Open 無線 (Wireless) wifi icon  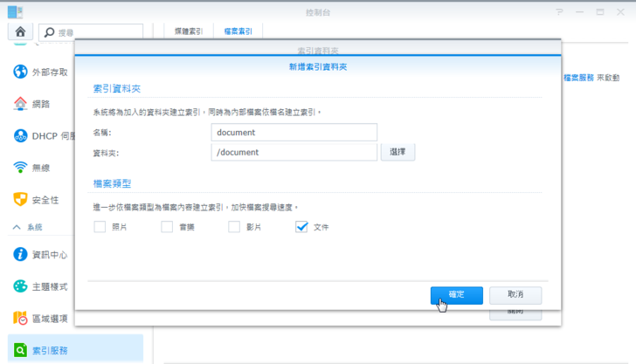click(x=20, y=168)
